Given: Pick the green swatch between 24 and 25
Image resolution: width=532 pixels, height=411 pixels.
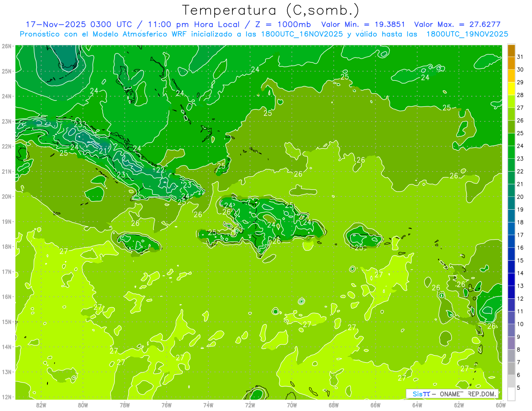Looking at the screenshot, I should (x=511, y=139).
